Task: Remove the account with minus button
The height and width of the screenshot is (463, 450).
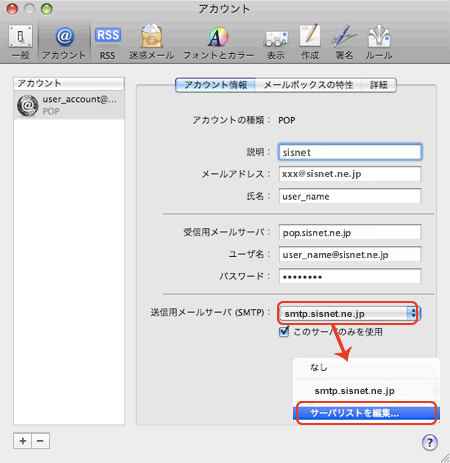Action: point(40,441)
